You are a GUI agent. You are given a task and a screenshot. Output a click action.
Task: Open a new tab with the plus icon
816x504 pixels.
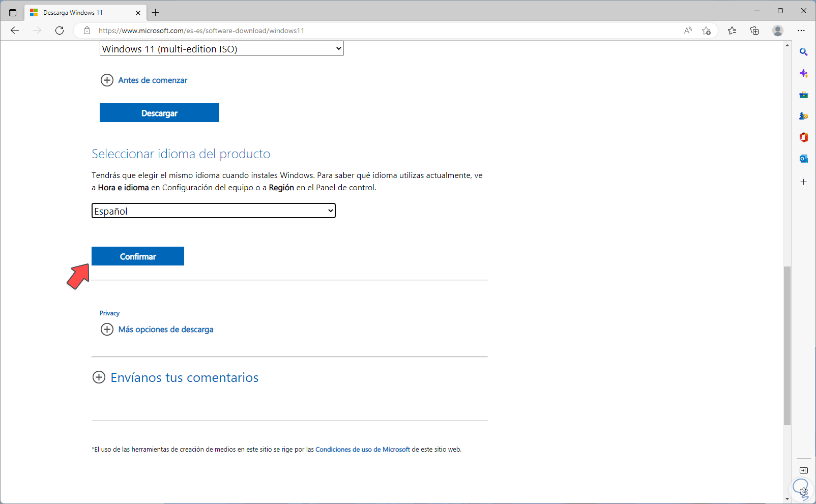[x=156, y=13]
